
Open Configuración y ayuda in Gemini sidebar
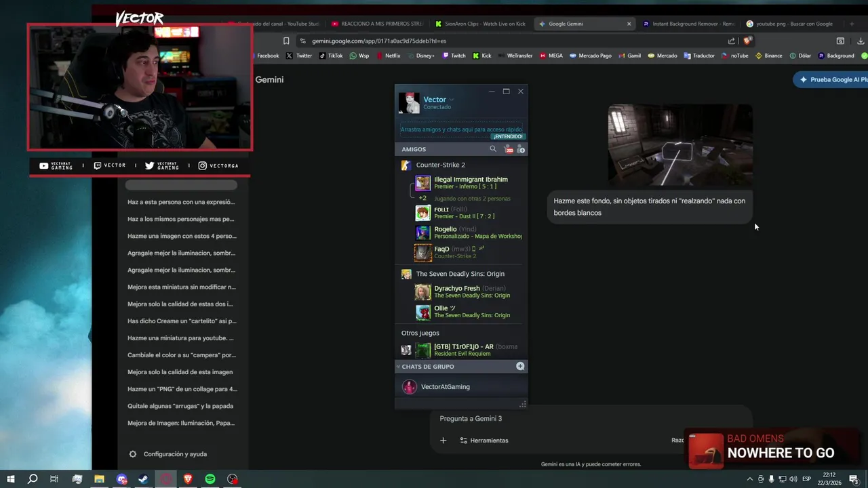(168, 454)
